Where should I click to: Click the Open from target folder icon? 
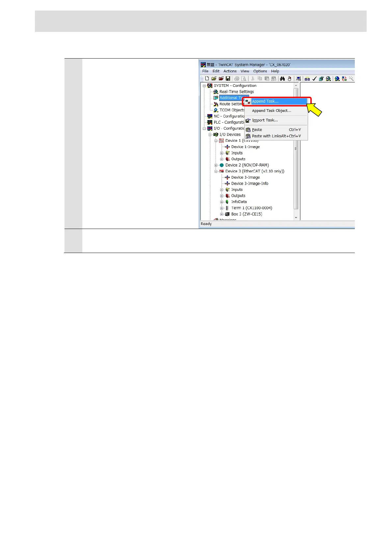tap(221, 79)
